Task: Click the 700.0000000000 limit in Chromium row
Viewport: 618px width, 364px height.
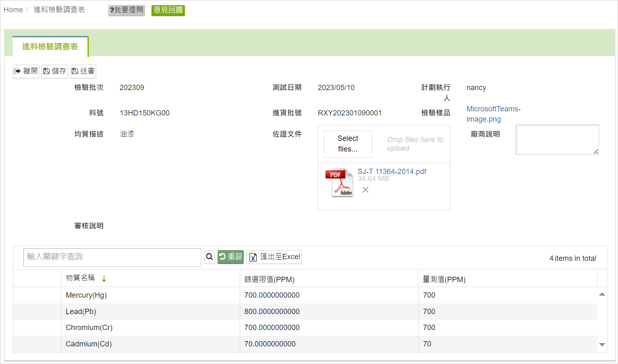Action: [x=272, y=328]
